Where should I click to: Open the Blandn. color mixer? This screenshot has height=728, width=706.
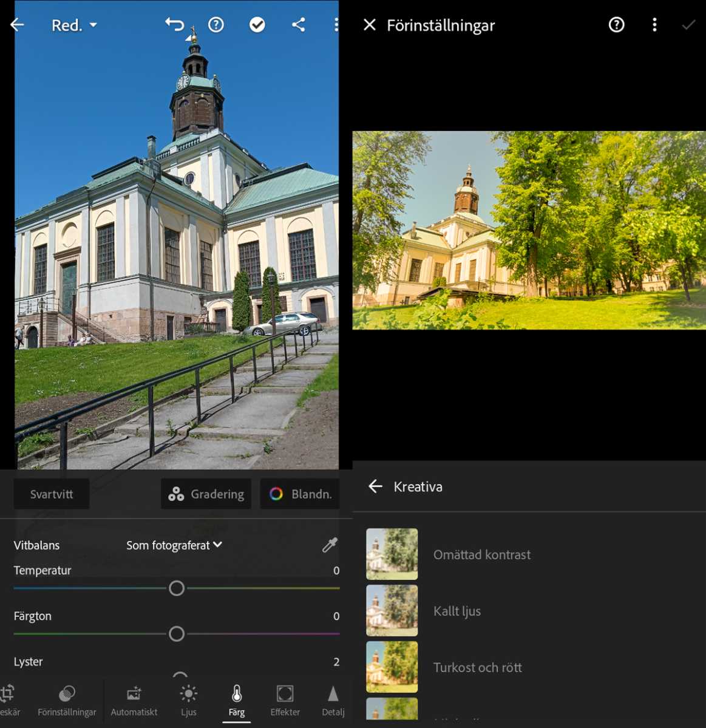coord(300,494)
